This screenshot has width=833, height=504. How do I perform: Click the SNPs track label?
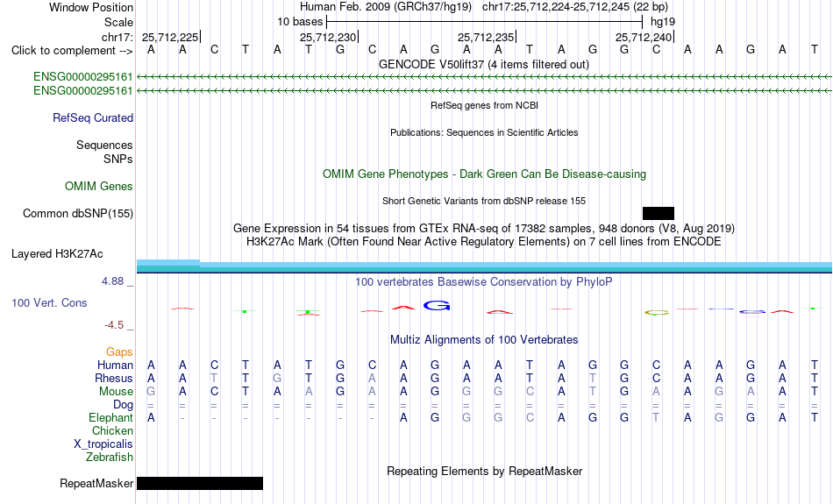(118, 159)
